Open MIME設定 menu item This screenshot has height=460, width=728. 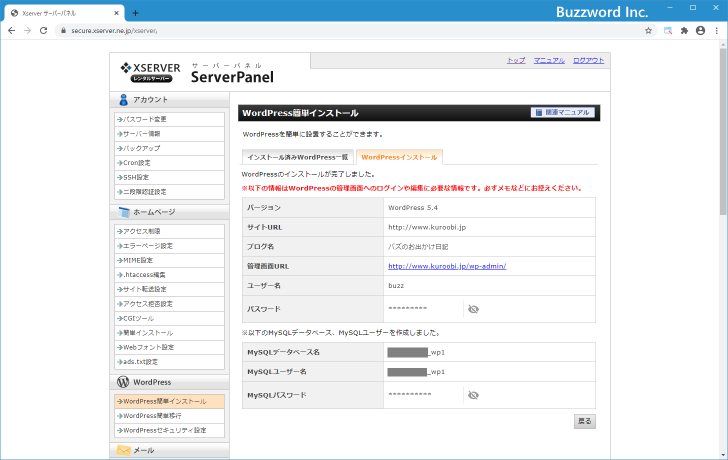pyautogui.click(x=169, y=260)
